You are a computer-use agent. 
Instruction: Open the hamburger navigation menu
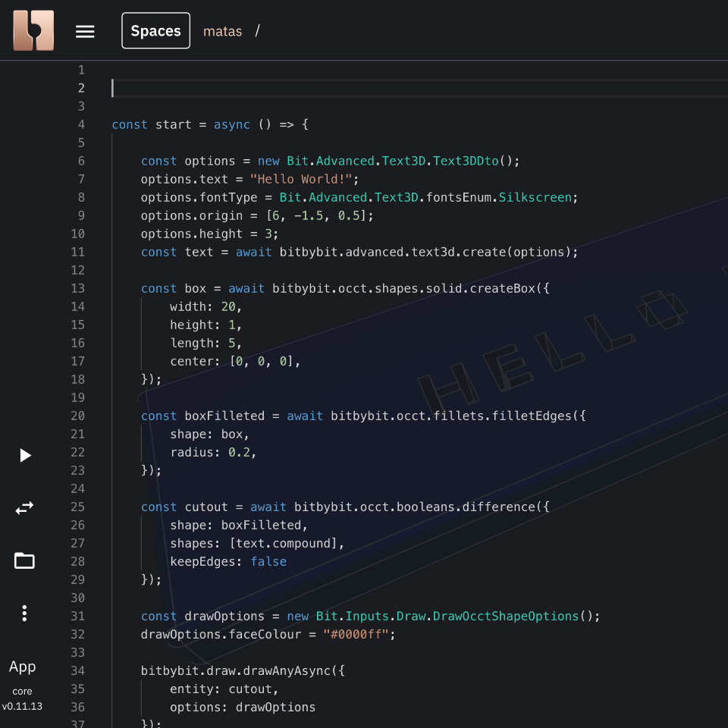(x=85, y=31)
